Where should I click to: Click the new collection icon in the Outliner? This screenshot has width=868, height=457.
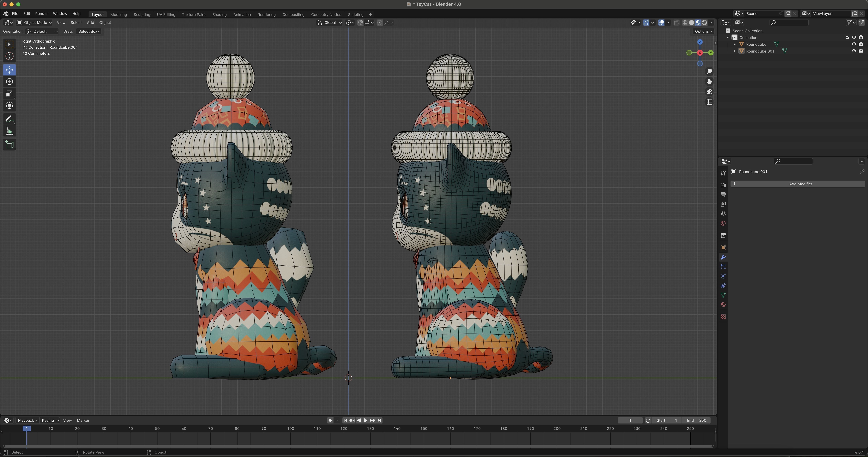(x=862, y=23)
